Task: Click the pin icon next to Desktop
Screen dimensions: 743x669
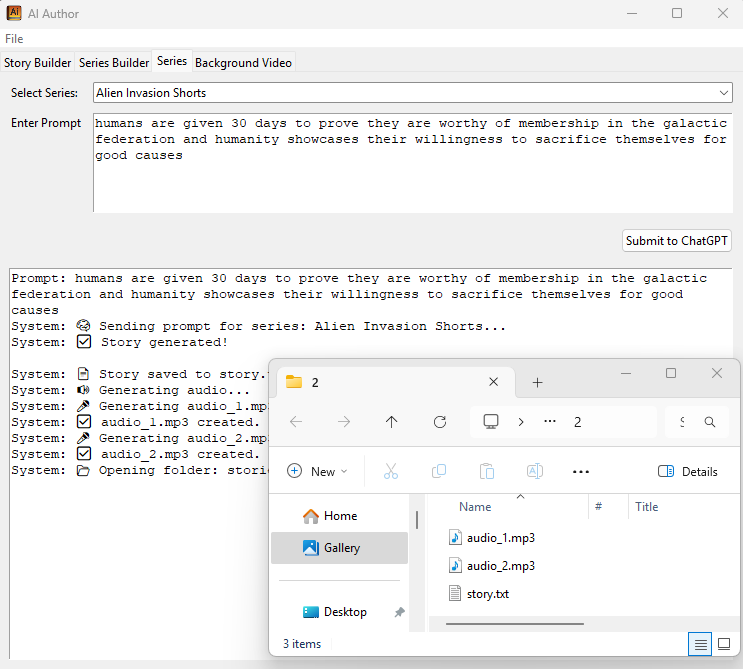Action: [x=399, y=612]
